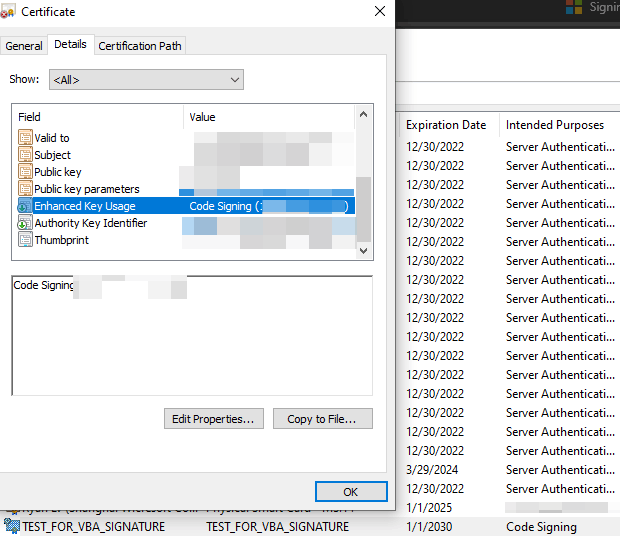
Task: Click the field list scrollbar thumb
Action: (x=363, y=209)
